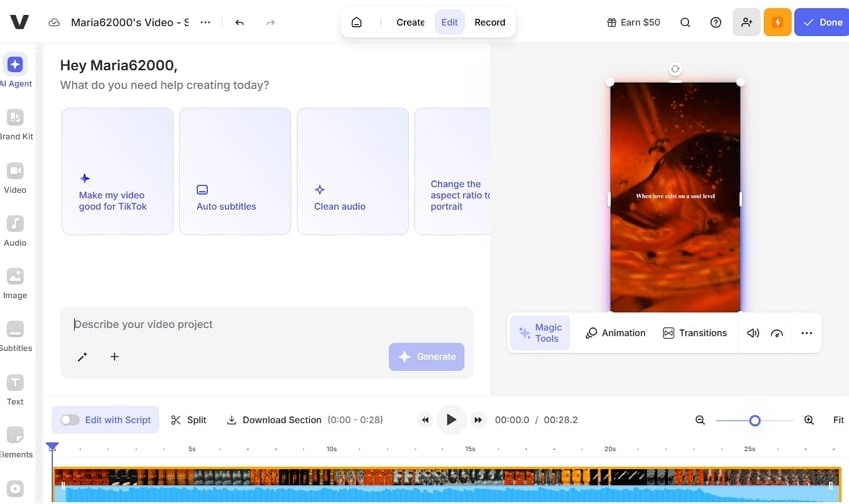The image size is (849, 504).
Task: Choose Change the aspect ratio to portrait
Action: [453, 171]
